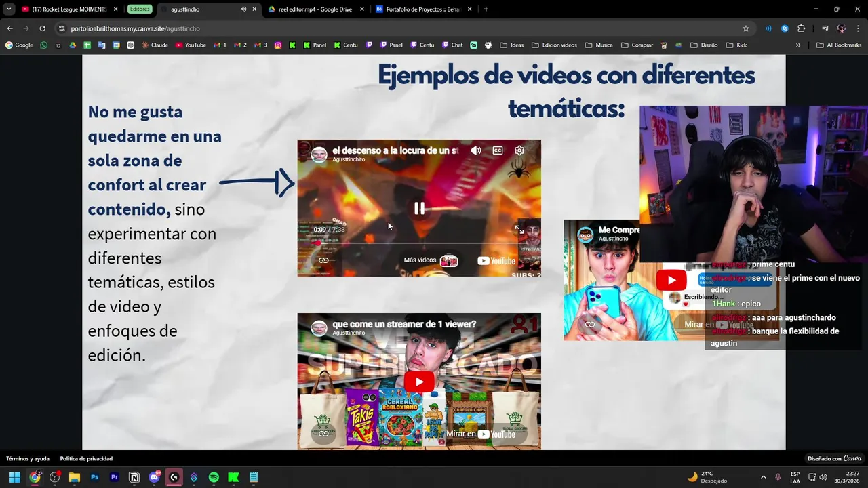868x488 pixels.
Task: Seek on the playing video's progress bar
Action: coord(419,243)
